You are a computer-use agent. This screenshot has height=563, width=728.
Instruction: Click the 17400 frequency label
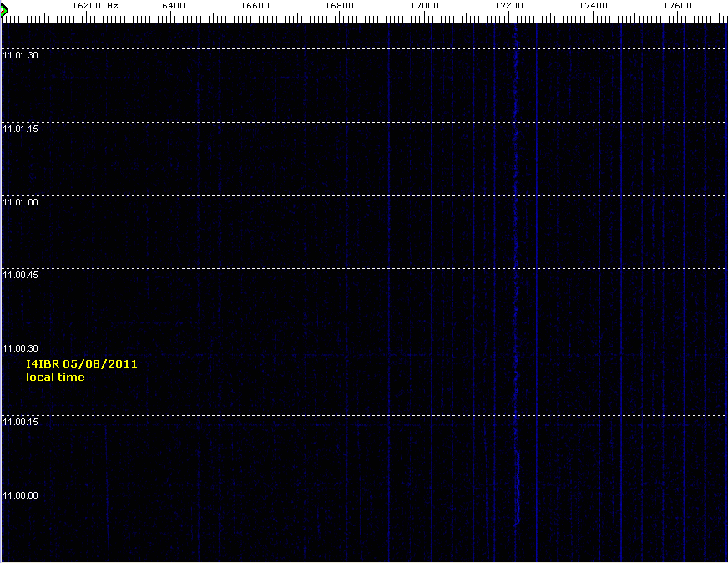(x=593, y=6)
